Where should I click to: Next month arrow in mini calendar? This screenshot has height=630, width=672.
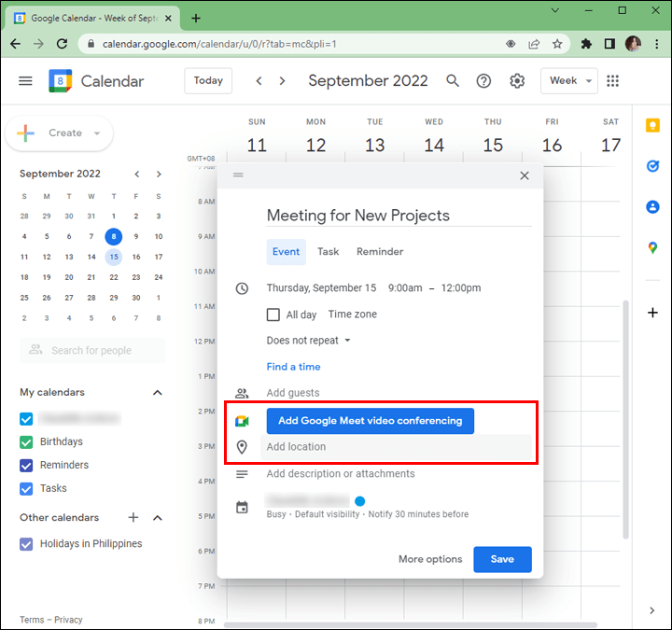(x=159, y=174)
